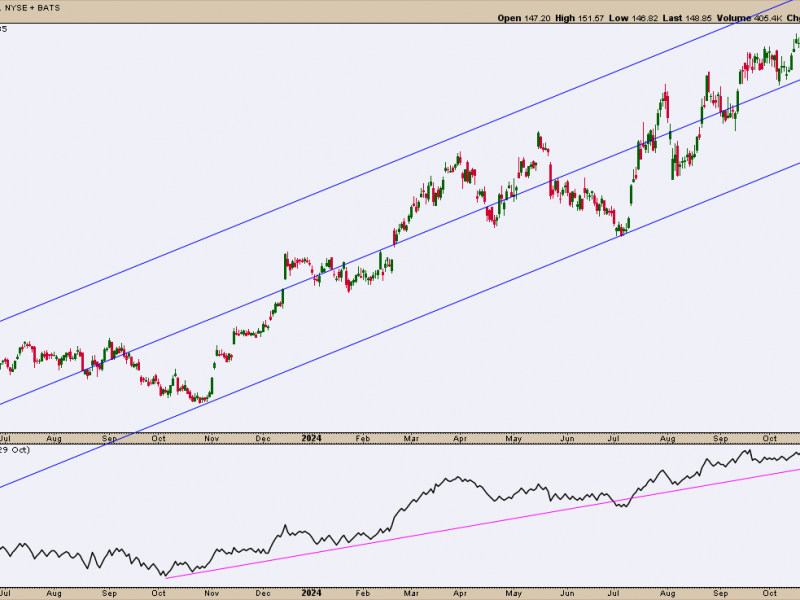Click the Last 148.85 price reading
Screen dimensions: 800x600
[x=687, y=18]
